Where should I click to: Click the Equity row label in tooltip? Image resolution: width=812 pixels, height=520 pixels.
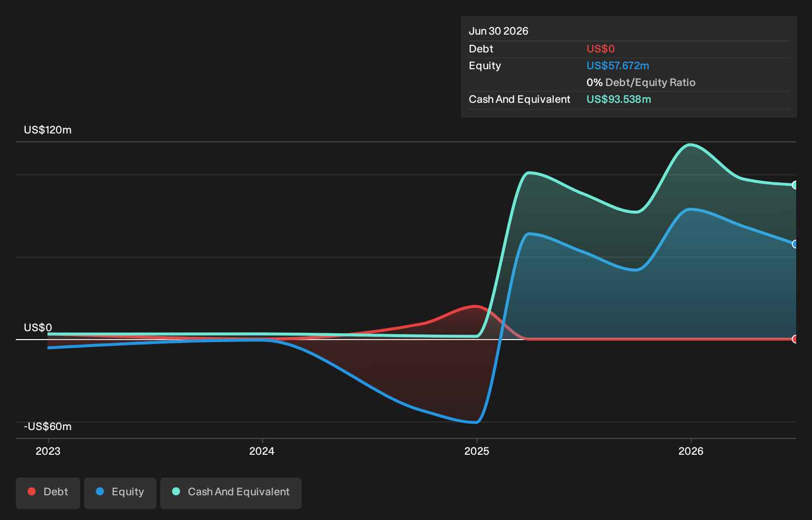point(485,66)
